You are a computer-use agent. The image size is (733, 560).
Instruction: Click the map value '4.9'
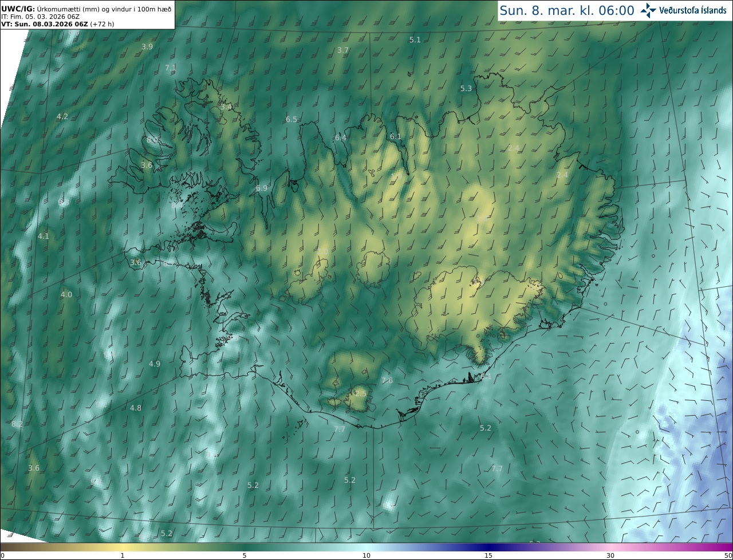point(155,364)
